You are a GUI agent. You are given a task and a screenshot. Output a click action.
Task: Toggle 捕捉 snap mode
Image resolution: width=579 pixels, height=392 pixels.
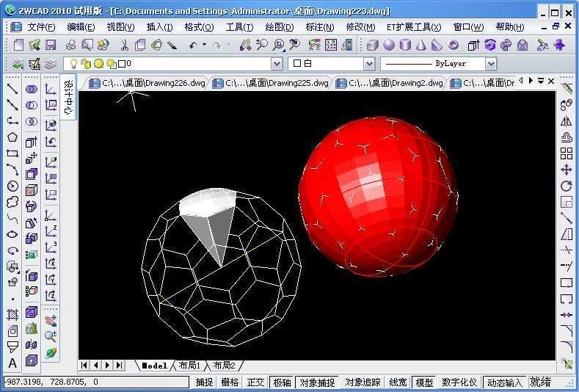pos(204,382)
